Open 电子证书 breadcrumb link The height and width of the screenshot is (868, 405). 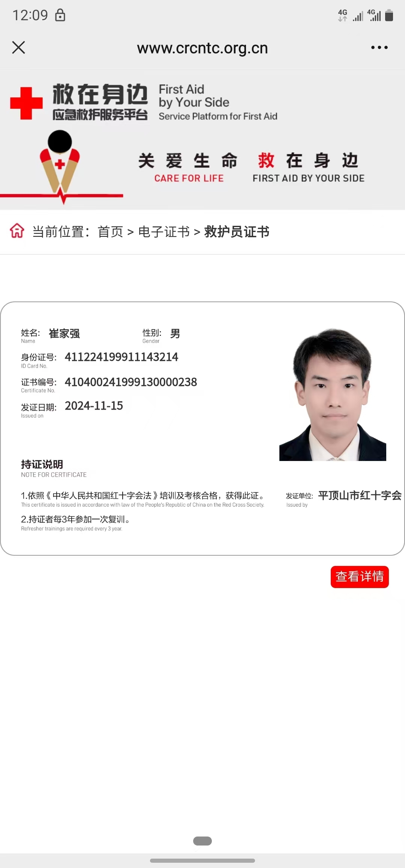(164, 232)
